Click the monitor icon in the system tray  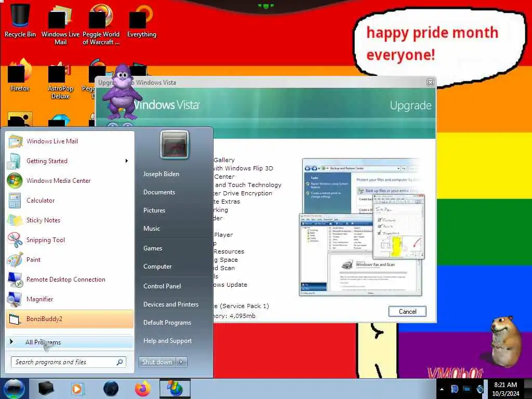(467, 389)
